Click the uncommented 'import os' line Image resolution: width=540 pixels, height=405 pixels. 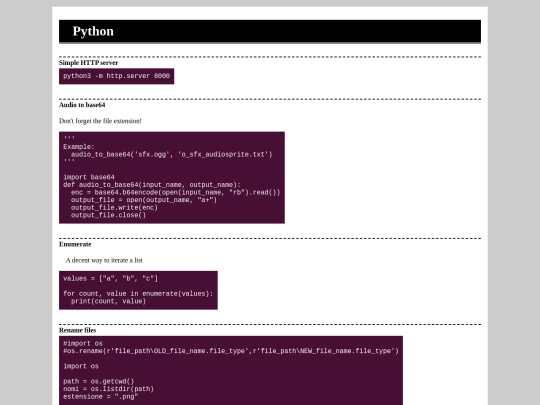81,366
